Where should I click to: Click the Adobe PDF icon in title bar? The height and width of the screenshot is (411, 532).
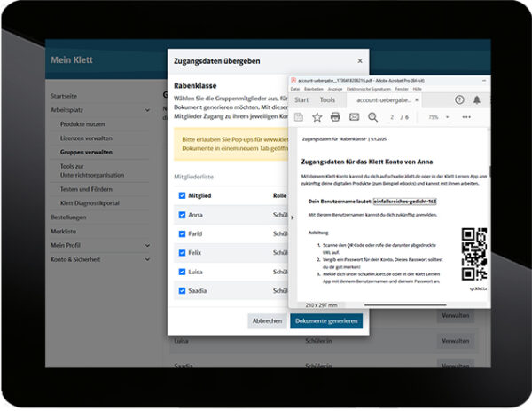(293, 81)
